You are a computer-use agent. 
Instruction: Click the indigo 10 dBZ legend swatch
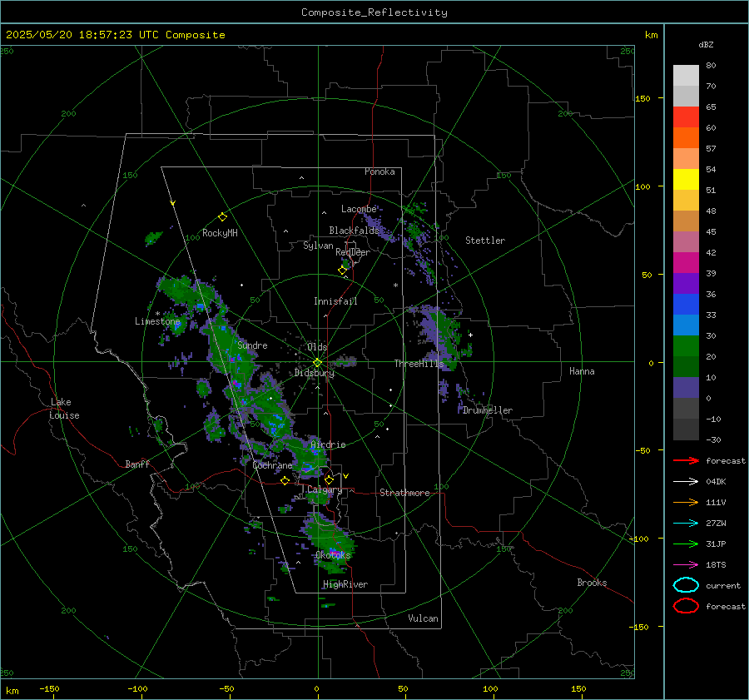click(686, 388)
